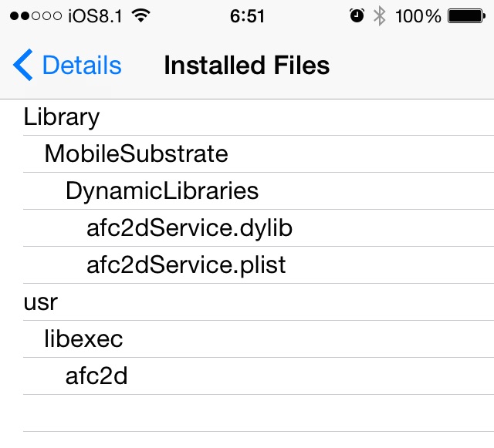The image size is (494, 448).
Task: Tap the iOS8.1 carrier label
Action: [x=95, y=15]
